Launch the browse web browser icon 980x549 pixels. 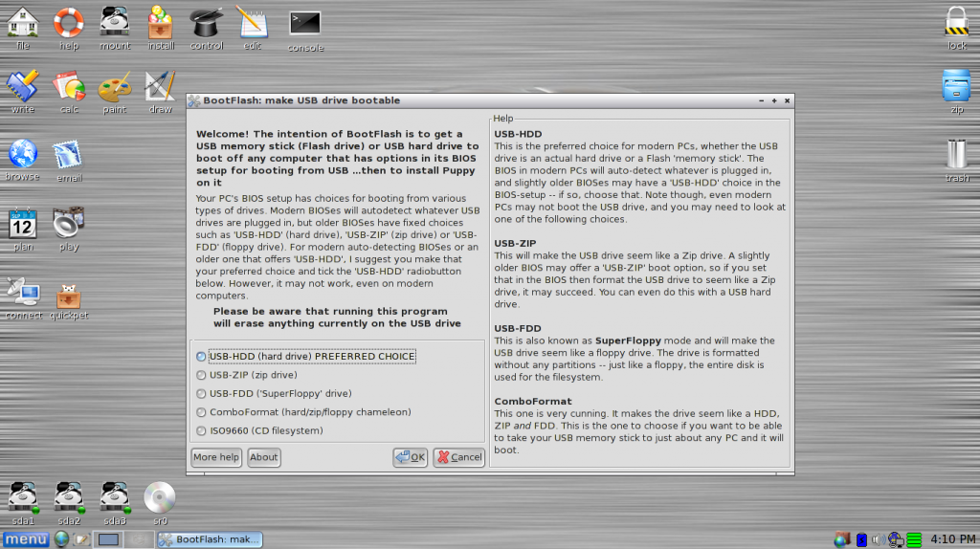coord(23,154)
